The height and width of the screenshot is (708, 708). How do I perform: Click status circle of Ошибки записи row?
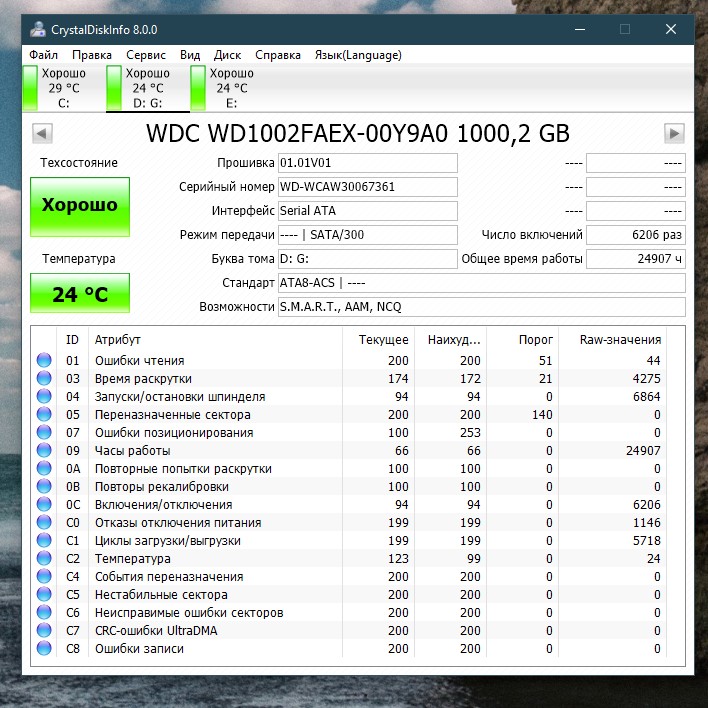point(44,648)
